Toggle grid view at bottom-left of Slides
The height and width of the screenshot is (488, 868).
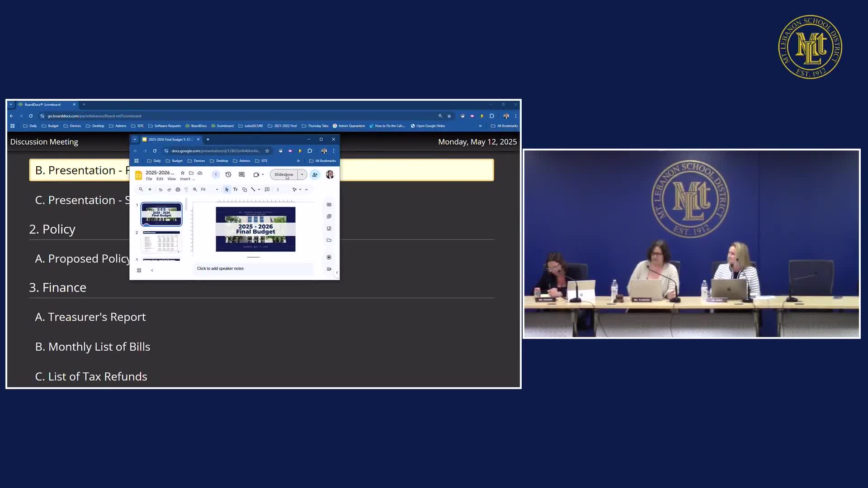coord(139,270)
